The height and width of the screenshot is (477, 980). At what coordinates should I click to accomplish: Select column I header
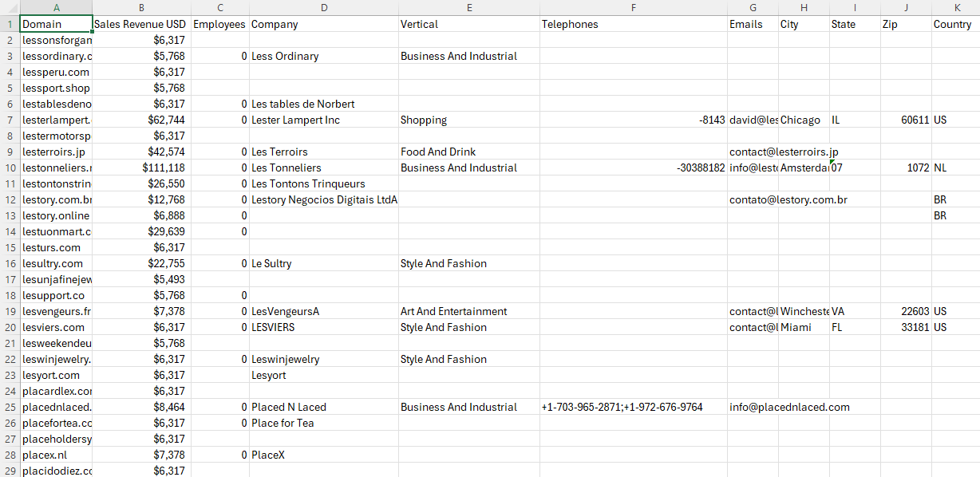pos(854,7)
